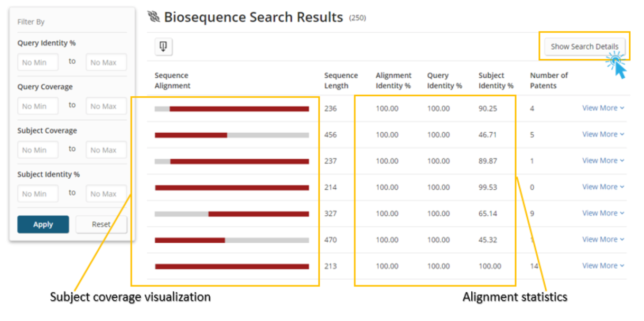Click alignment bar of 327-length sequence
This screenshot has width=644, height=321.
231,214
